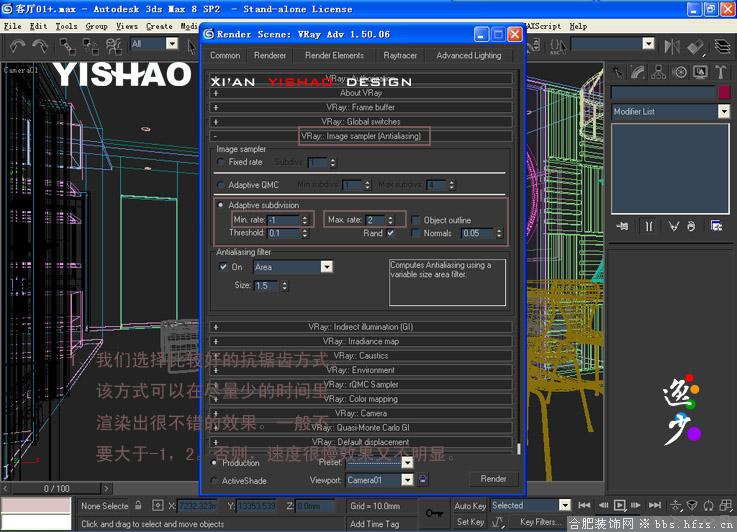Screen dimensions: 737x532
Task: Open the selection filter All dropdown
Action: tap(154, 44)
